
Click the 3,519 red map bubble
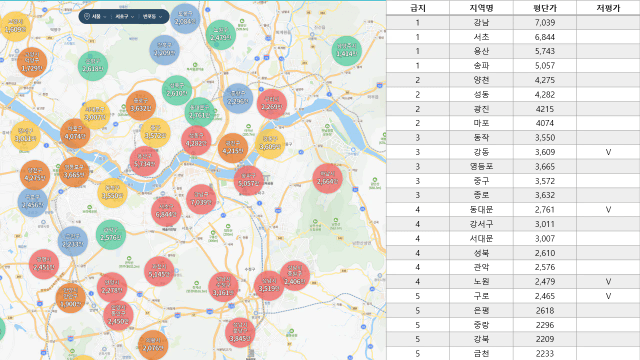(269, 285)
